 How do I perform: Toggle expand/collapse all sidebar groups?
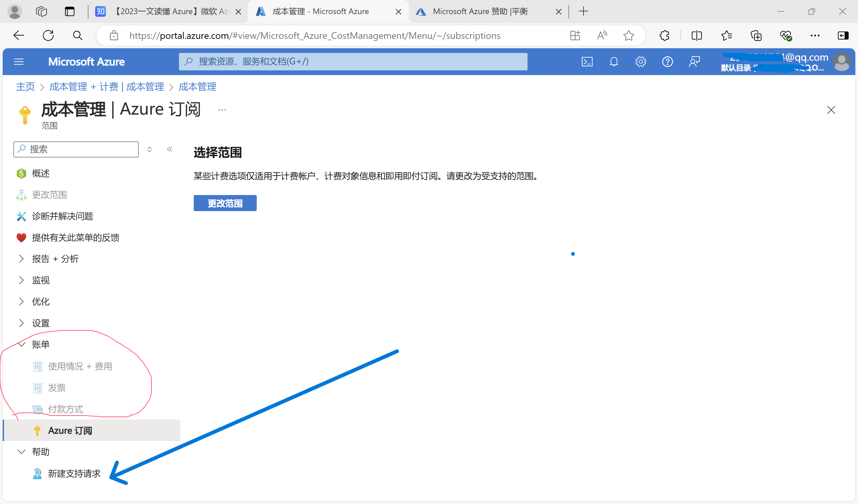pos(149,149)
